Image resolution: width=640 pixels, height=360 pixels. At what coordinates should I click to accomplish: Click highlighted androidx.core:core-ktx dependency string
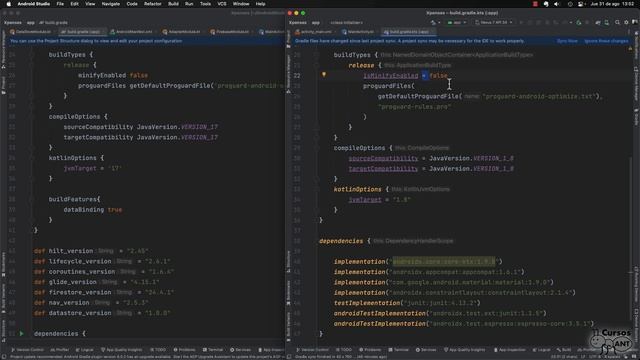tap(444, 262)
